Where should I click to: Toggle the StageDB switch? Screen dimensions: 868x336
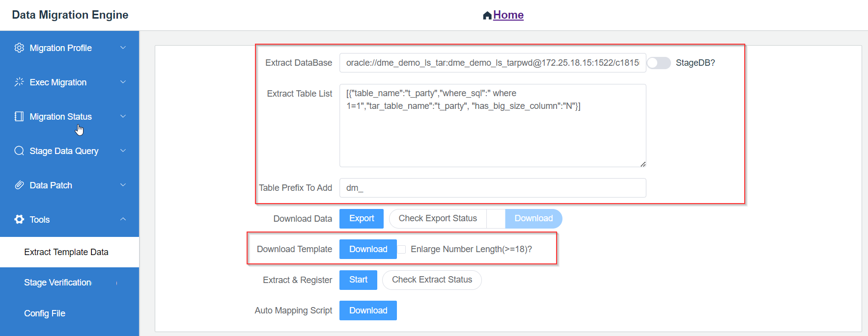(x=659, y=63)
